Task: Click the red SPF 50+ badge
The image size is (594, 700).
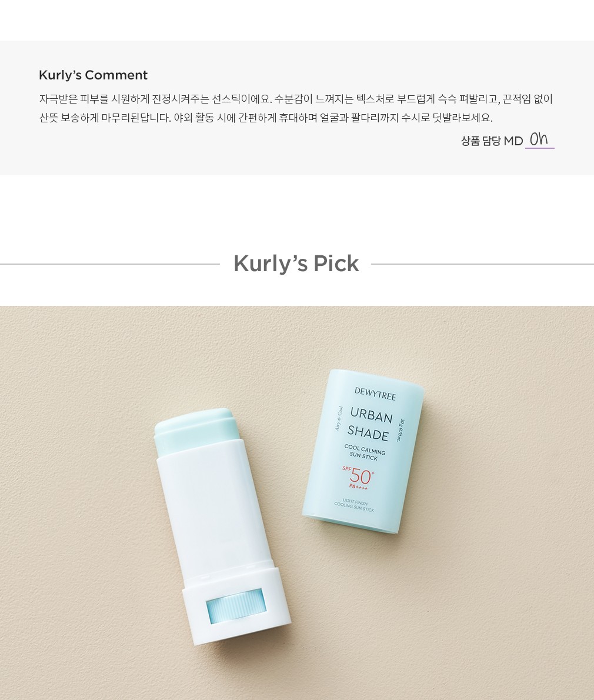Action: pos(358,476)
